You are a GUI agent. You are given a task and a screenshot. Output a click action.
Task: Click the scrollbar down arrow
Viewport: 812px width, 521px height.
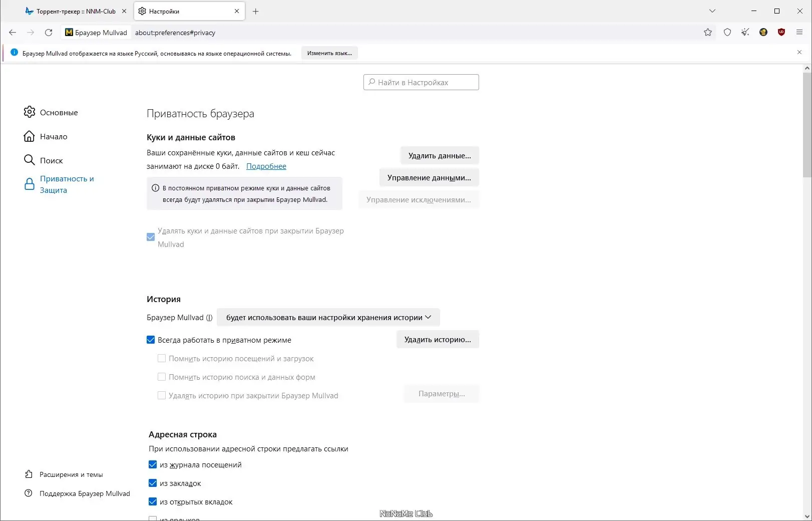tap(807, 516)
